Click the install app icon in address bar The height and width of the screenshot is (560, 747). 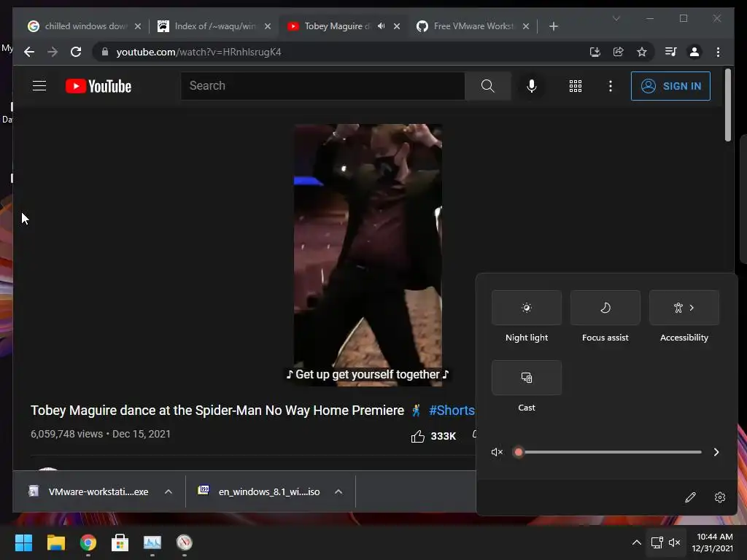(x=595, y=52)
